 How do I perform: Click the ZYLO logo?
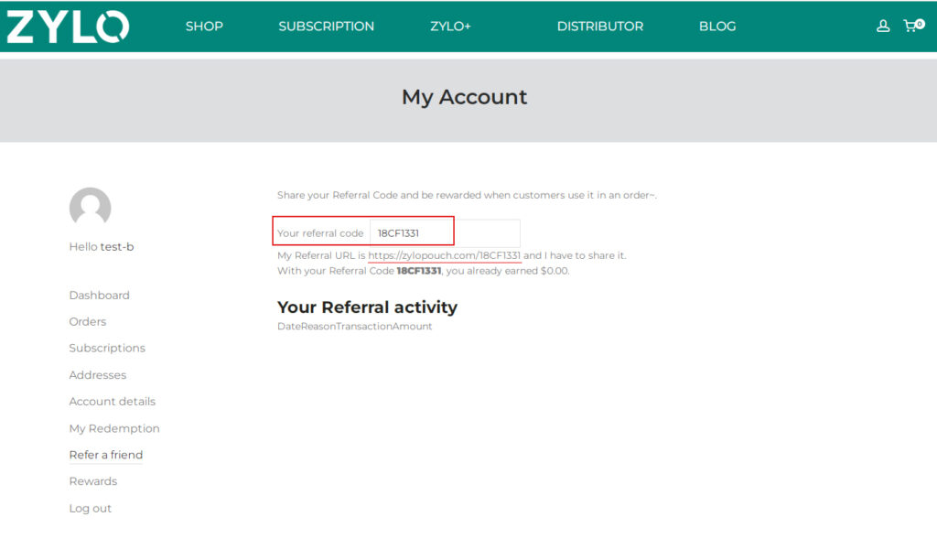[68, 27]
